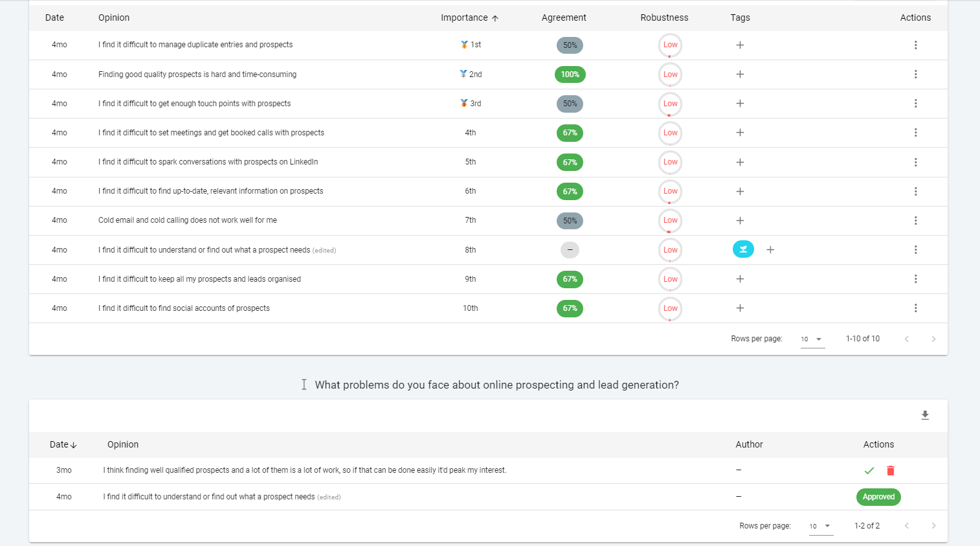
Task: Open actions menu for 'spark conversations' opinion
Action: point(915,162)
